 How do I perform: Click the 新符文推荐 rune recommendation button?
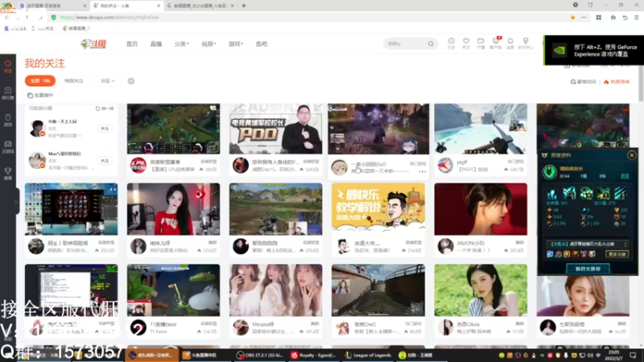[588, 269]
